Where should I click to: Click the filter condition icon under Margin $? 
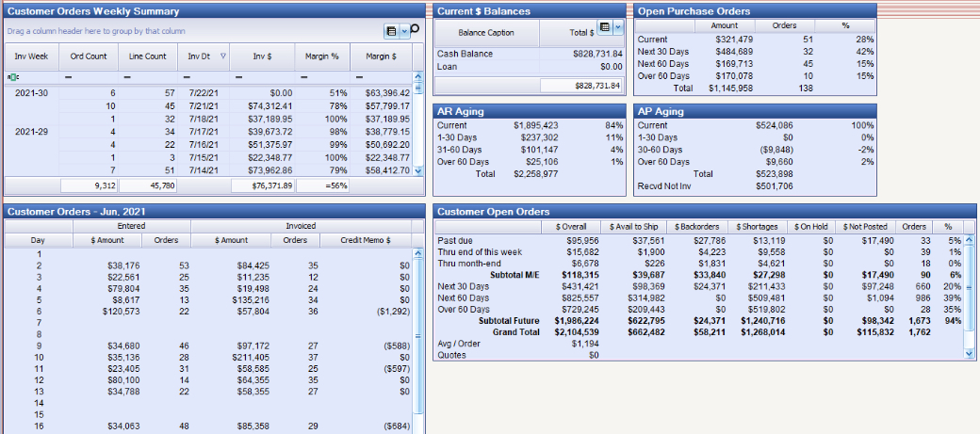pyautogui.click(x=357, y=76)
